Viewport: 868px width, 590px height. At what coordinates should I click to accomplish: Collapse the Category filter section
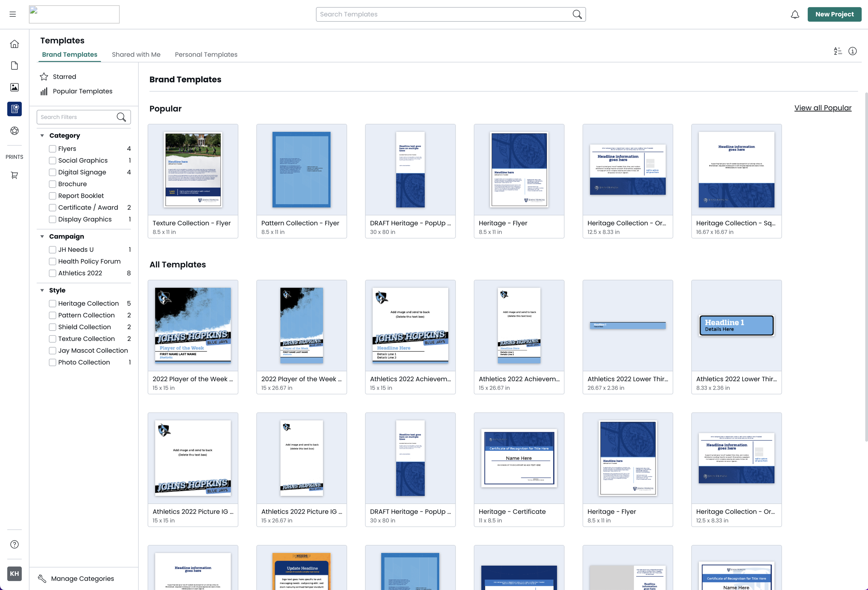(42, 136)
